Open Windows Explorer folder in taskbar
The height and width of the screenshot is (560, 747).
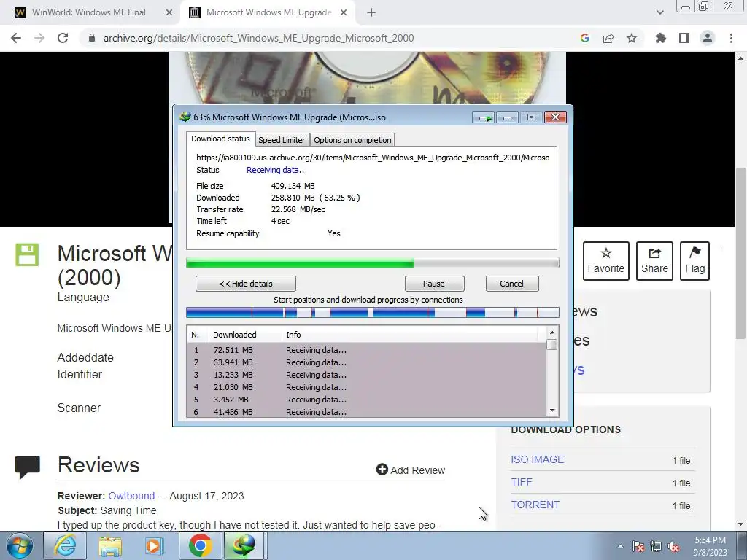[x=110, y=545]
